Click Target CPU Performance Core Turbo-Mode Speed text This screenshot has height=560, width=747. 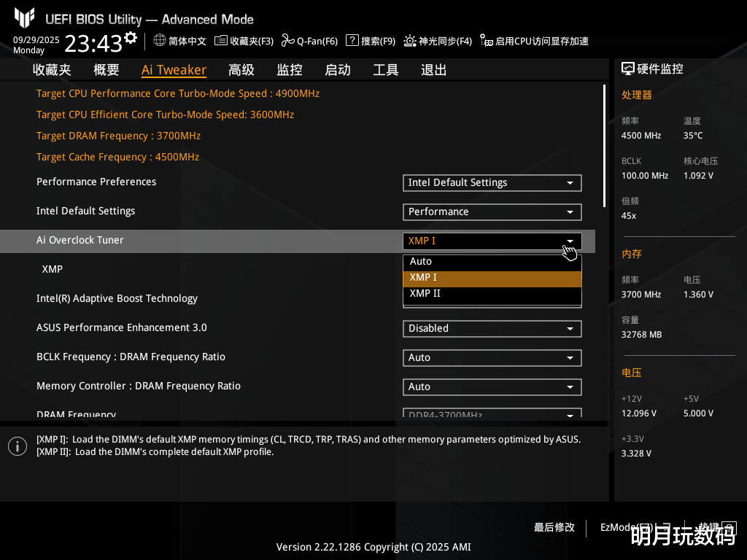pyautogui.click(x=178, y=93)
